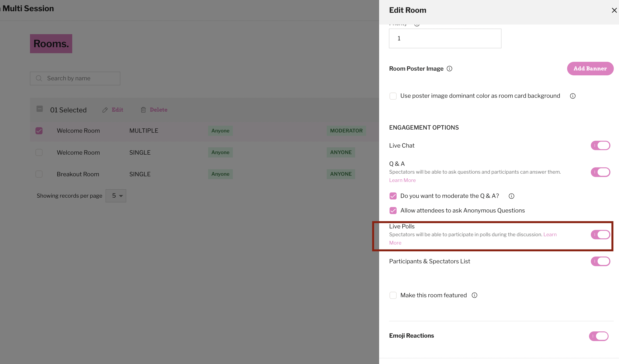Select the Breakout Room row checkbox
Viewport: 619px width, 364px height.
coord(39,174)
